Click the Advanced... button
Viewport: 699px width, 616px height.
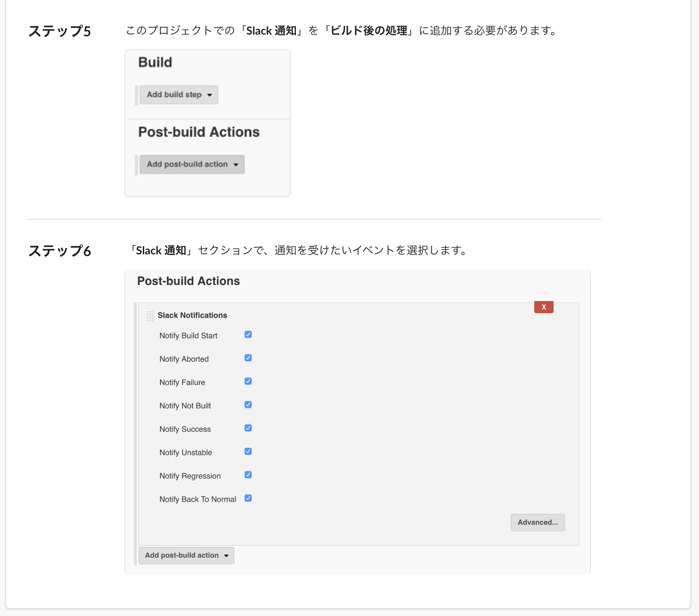click(538, 523)
